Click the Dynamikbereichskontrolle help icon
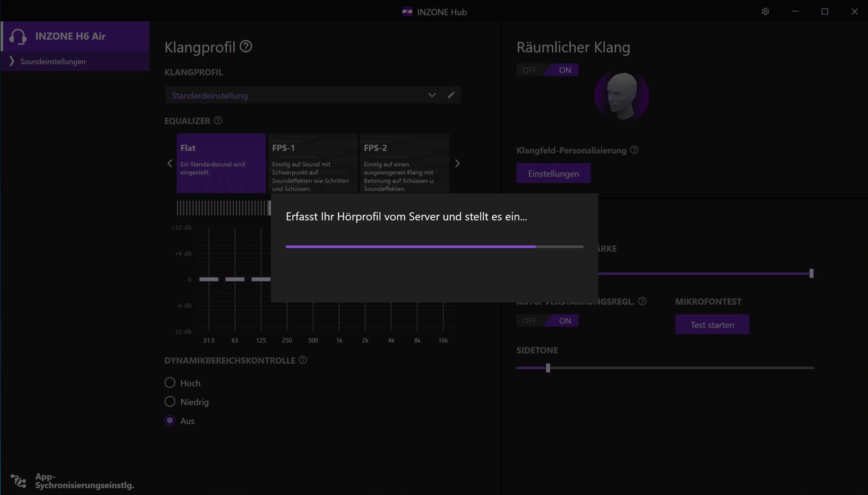Screen dimensions: 868x495 tap(302, 360)
